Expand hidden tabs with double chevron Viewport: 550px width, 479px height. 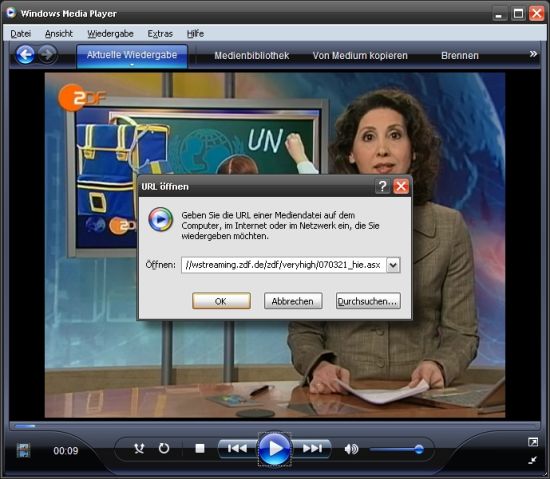(x=533, y=54)
